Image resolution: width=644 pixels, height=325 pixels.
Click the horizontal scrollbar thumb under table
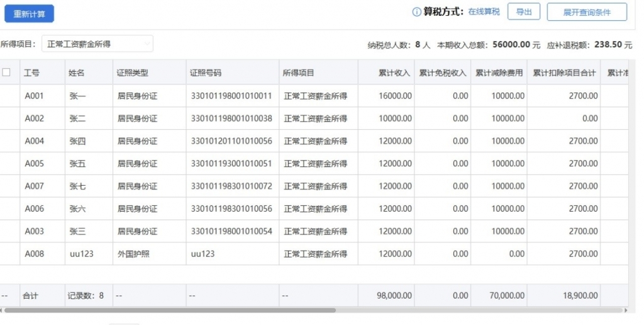point(170,310)
